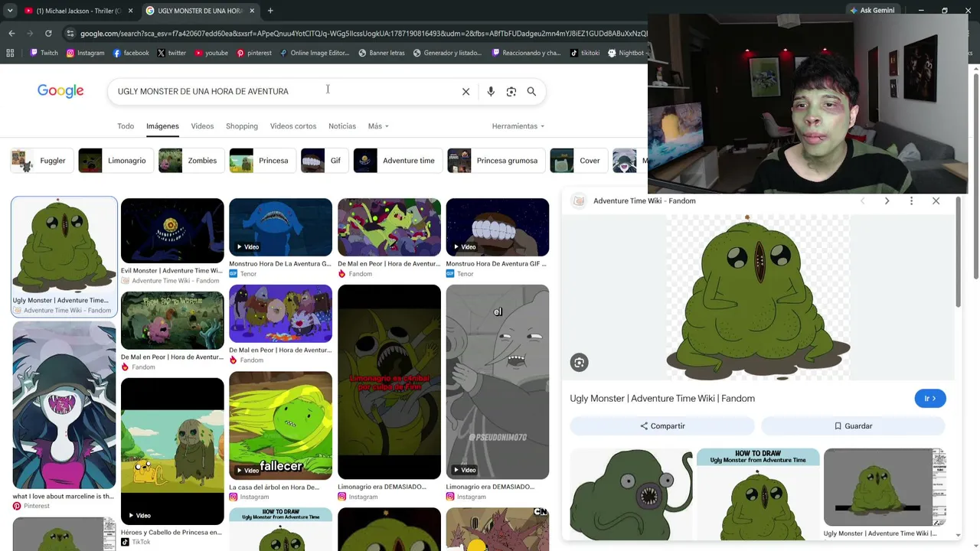This screenshot has width=980, height=551.
Task: Open the Instagram bookmark
Action: tap(85, 53)
